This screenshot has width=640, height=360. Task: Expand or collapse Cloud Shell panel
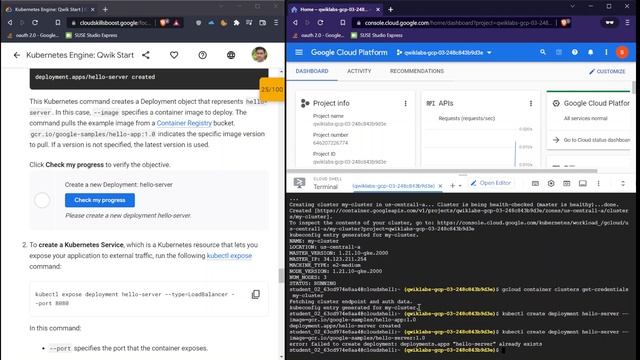(x=623, y=184)
